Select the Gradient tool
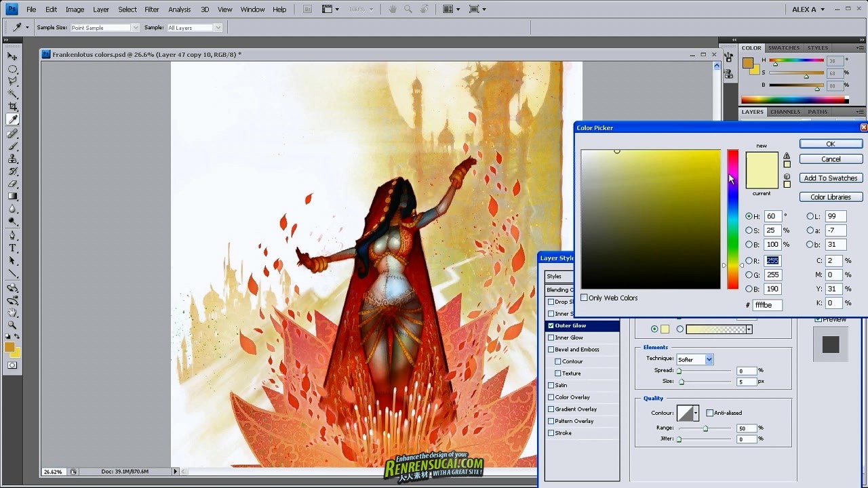The width and height of the screenshot is (868, 488). [12, 197]
